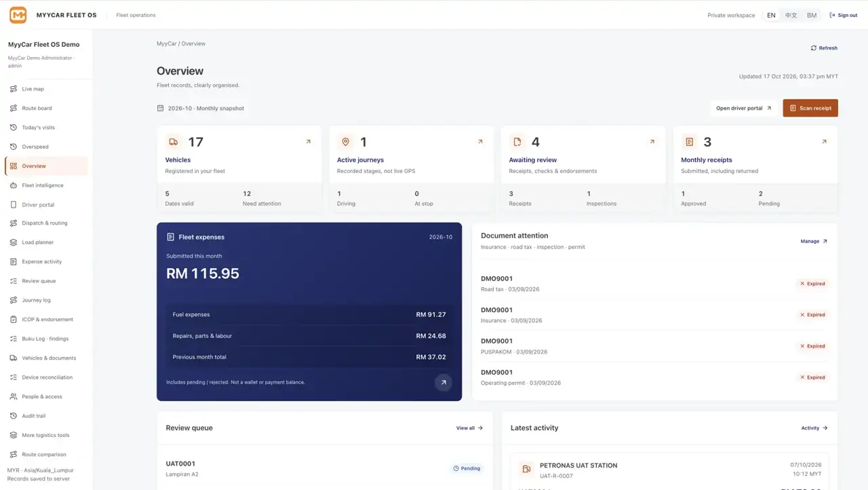Click PETRONAS UAT STATION activity entry

coord(670,470)
